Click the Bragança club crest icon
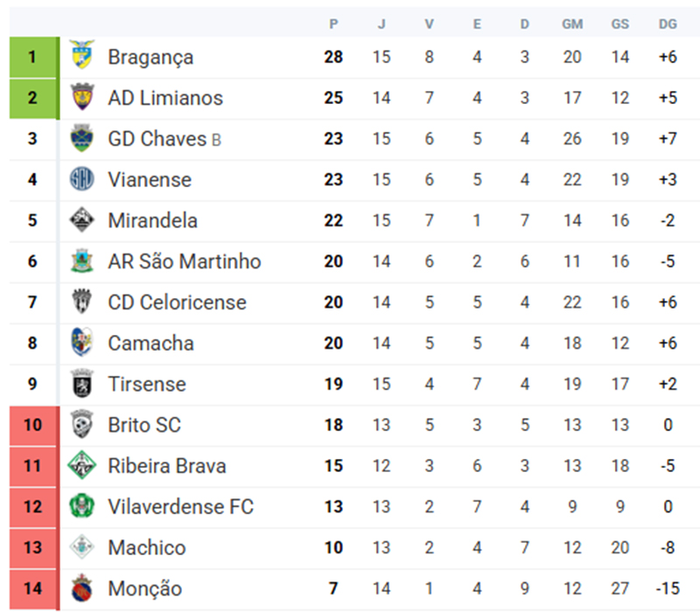 click(x=81, y=57)
